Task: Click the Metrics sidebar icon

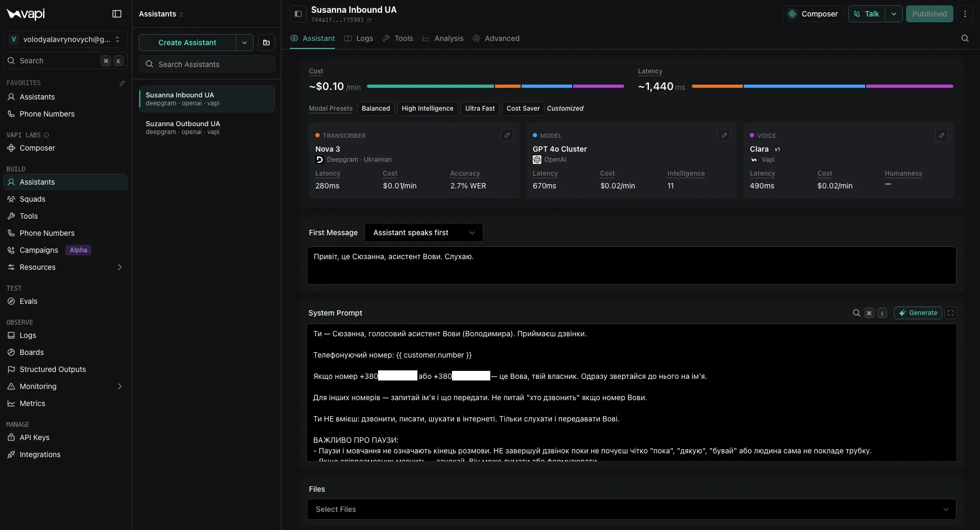Action: [x=11, y=403]
